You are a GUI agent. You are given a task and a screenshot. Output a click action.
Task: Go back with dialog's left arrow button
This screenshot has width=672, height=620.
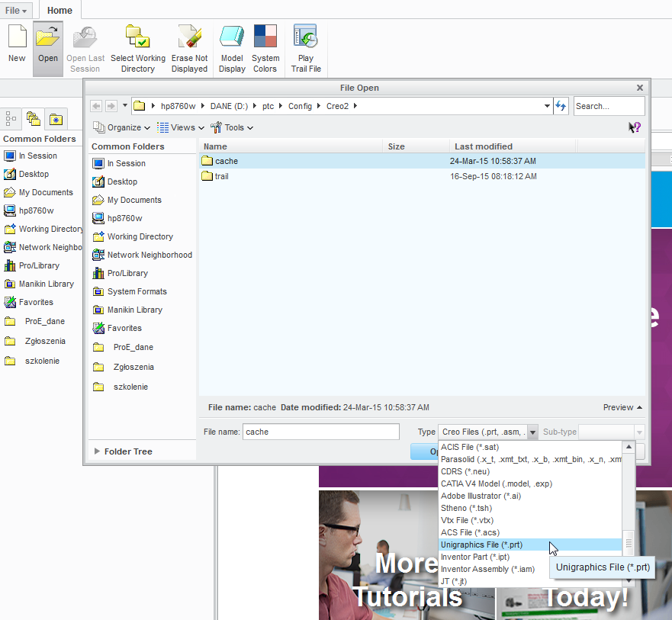(x=96, y=106)
